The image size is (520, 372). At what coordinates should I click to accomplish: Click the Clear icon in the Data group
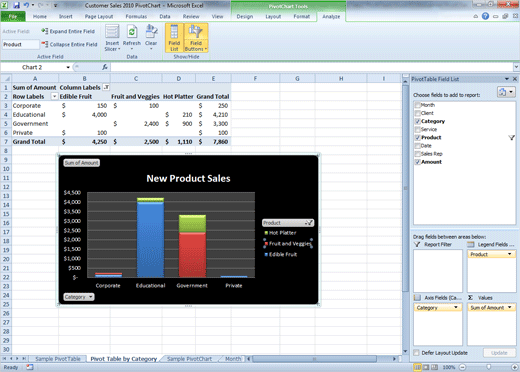(x=151, y=37)
